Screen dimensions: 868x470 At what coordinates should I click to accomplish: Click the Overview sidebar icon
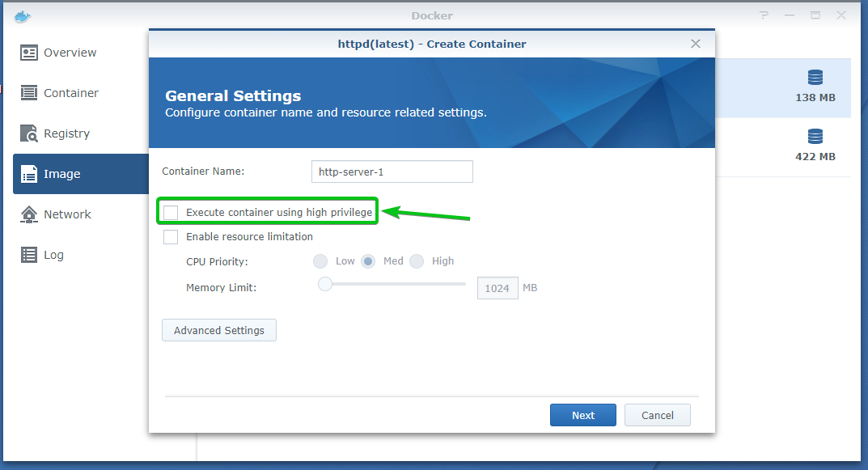click(x=29, y=53)
